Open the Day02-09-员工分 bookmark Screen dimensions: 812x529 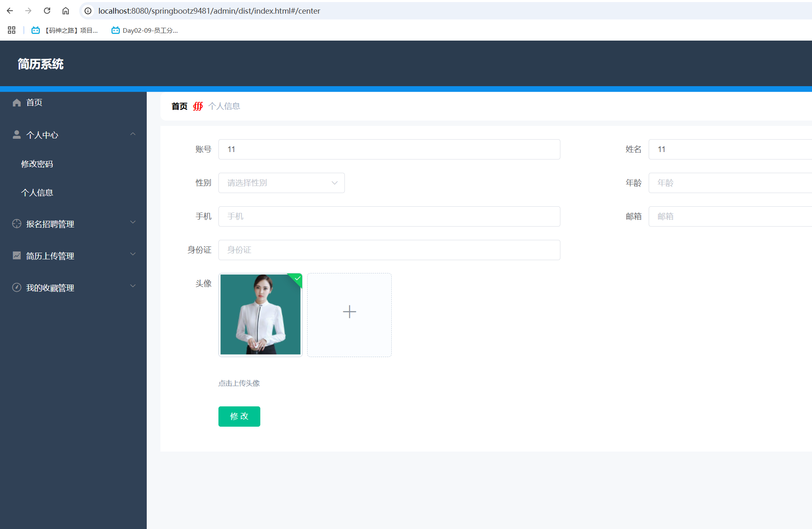[x=145, y=30]
